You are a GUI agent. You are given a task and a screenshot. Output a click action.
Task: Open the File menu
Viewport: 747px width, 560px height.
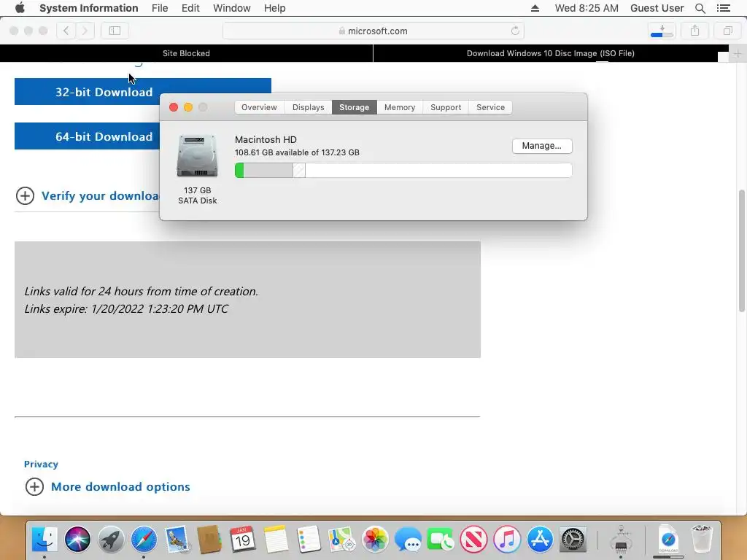(x=160, y=8)
